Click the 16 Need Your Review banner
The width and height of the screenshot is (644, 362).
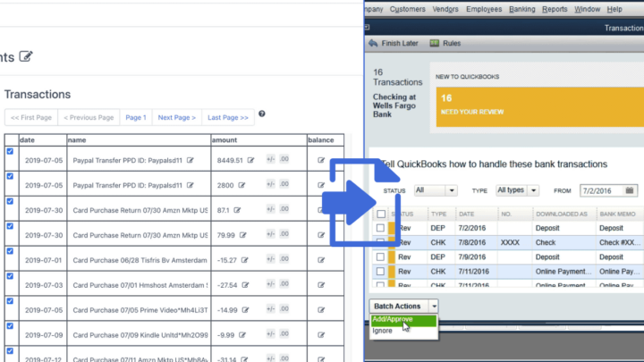(x=540, y=106)
